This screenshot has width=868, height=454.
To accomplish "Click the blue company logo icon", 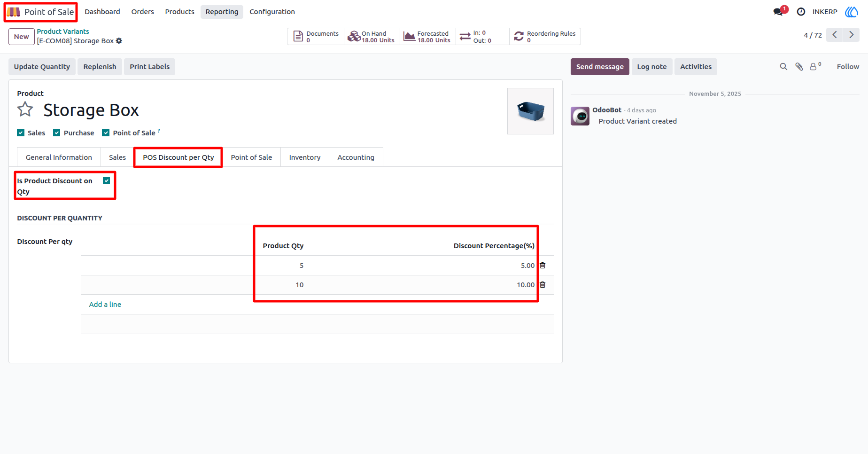I will point(851,12).
